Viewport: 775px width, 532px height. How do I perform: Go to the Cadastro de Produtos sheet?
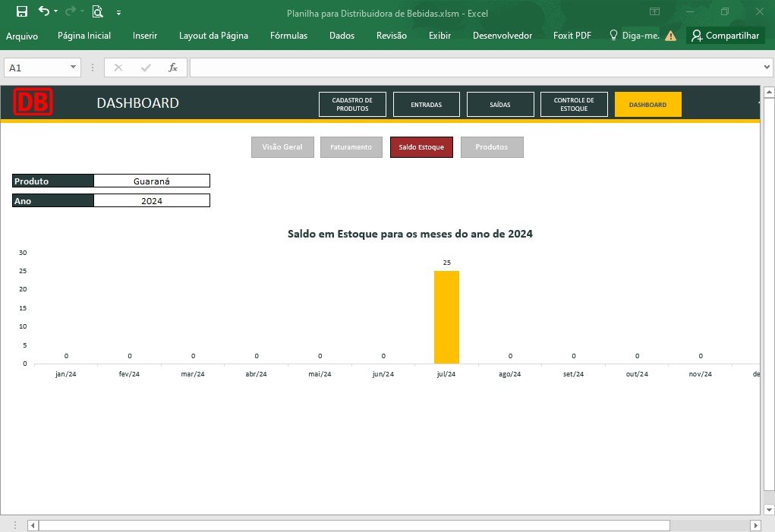pyautogui.click(x=352, y=104)
